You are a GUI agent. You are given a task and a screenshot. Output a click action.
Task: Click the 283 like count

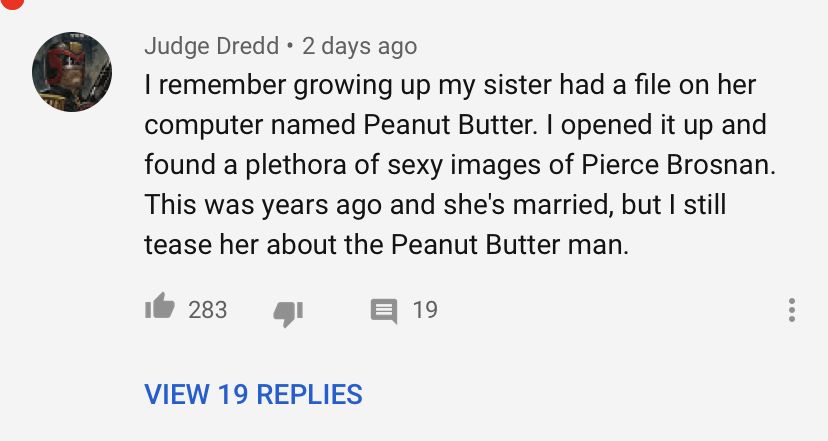click(x=208, y=310)
